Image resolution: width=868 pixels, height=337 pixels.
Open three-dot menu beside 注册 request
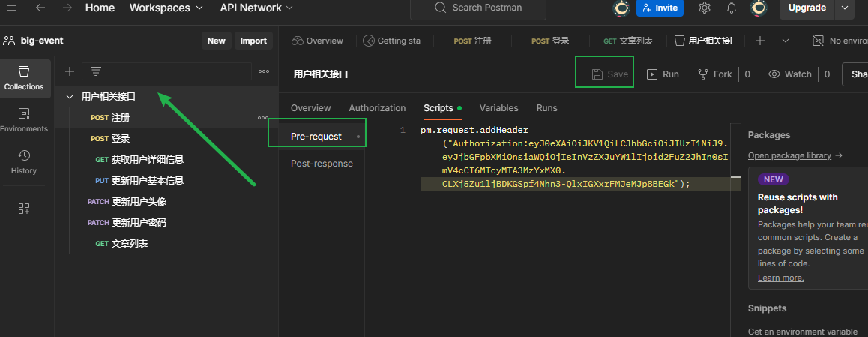tap(263, 118)
